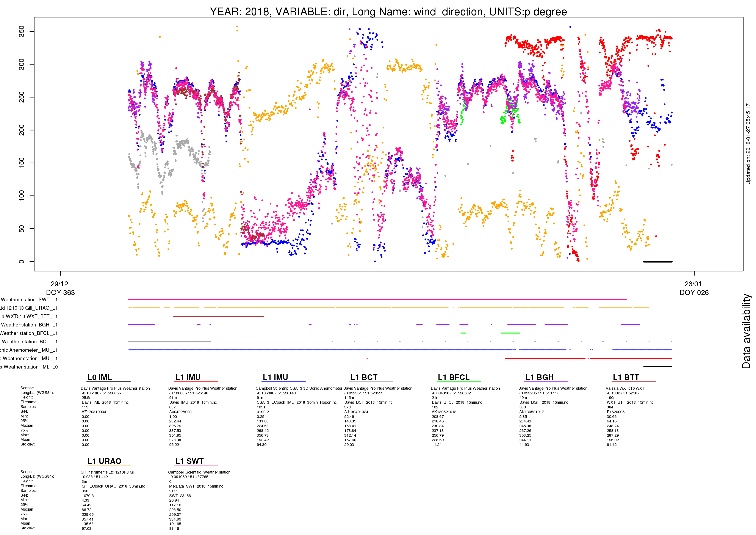Click the 'Updated on: 2018-01-27 05:45:17' timestamp
The height and width of the screenshot is (535, 756).
(748, 144)
